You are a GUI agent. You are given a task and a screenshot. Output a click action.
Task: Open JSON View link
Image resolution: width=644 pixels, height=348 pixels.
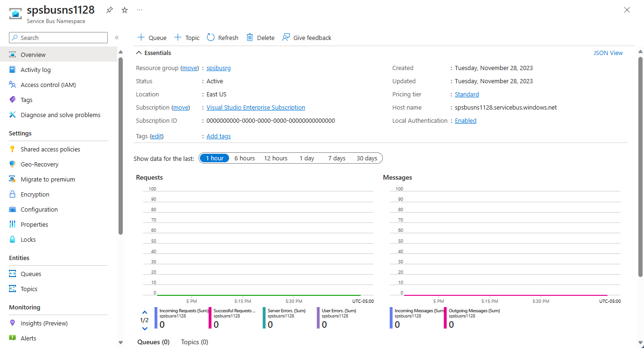coord(608,53)
